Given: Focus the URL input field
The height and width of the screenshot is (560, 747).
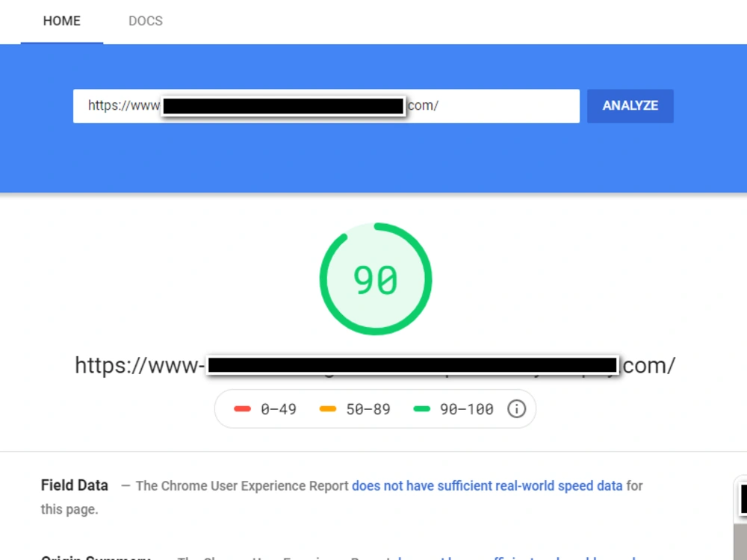Looking at the screenshot, I should [x=326, y=106].
